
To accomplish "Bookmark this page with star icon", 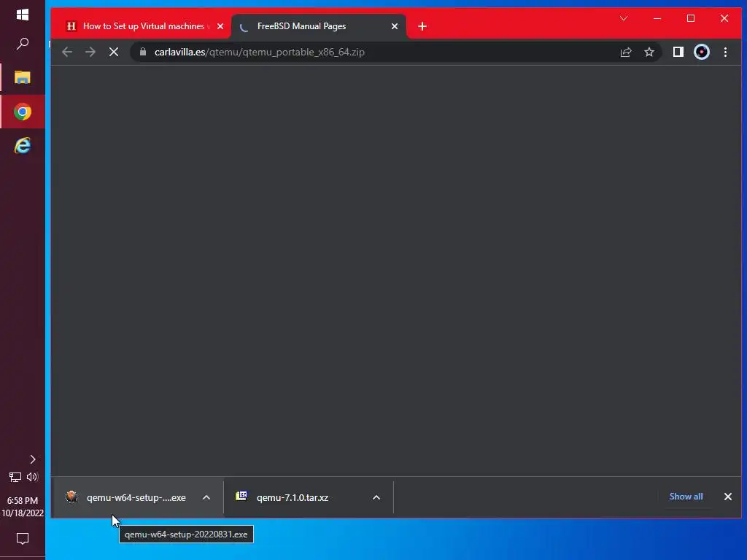I will pyautogui.click(x=649, y=52).
